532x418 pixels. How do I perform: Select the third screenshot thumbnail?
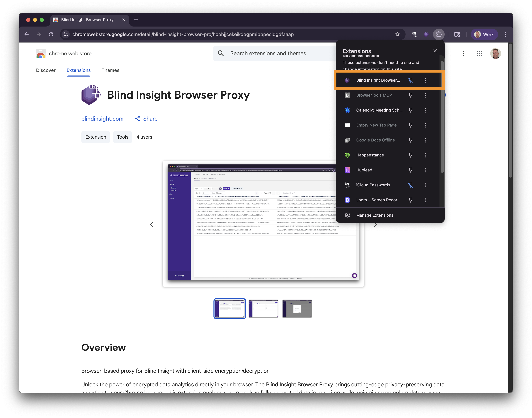pyautogui.click(x=297, y=309)
